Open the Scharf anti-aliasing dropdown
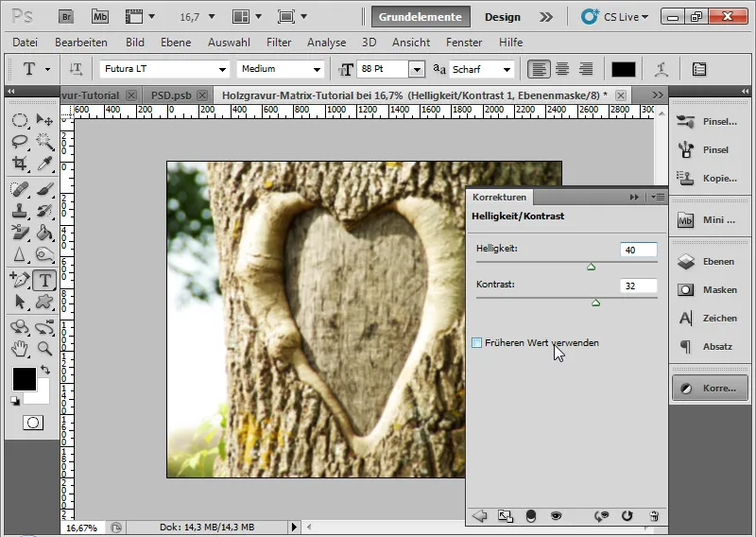 tap(507, 69)
